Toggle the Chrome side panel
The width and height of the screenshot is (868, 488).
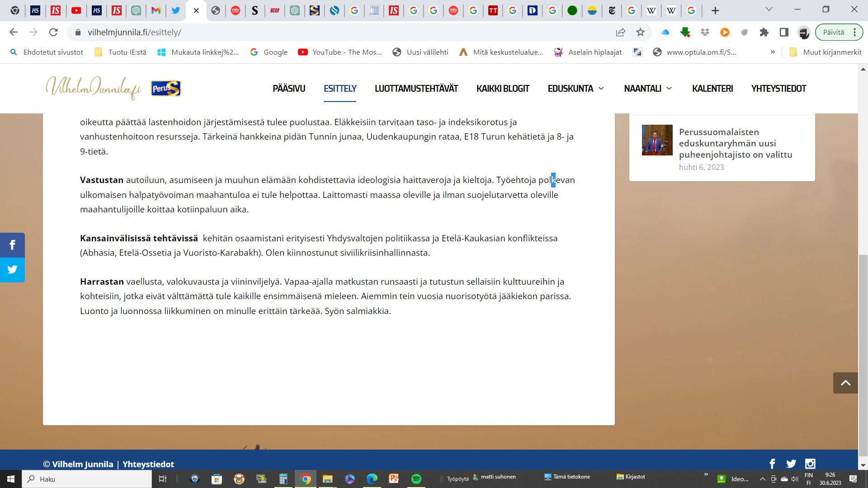click(784, 32)
